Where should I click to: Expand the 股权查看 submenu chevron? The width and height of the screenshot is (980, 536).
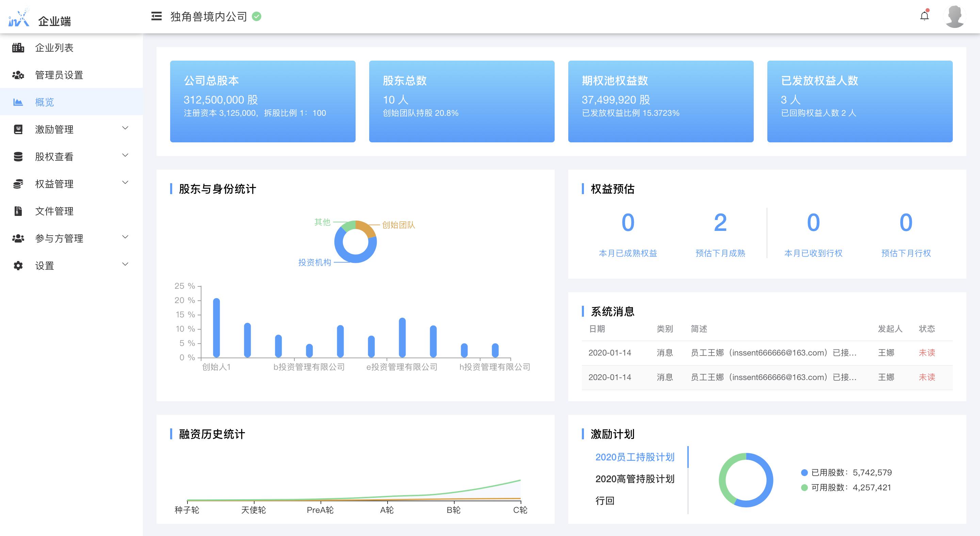pyautogui.click(x=125, y=155)
